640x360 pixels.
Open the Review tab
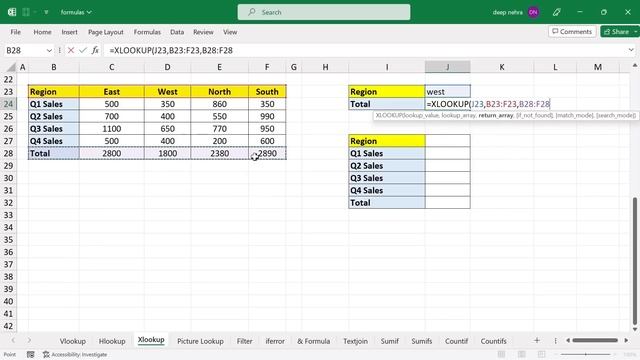coord(203,32)
